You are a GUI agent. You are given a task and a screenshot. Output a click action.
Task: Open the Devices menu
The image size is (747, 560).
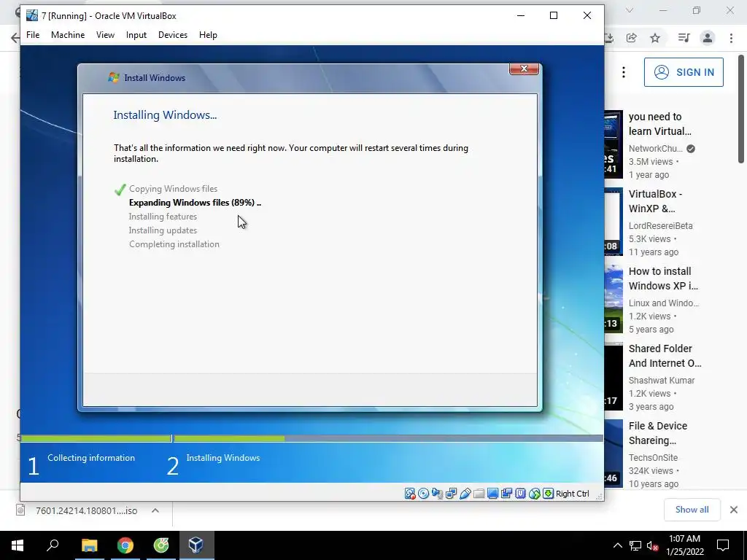[172, 35]
